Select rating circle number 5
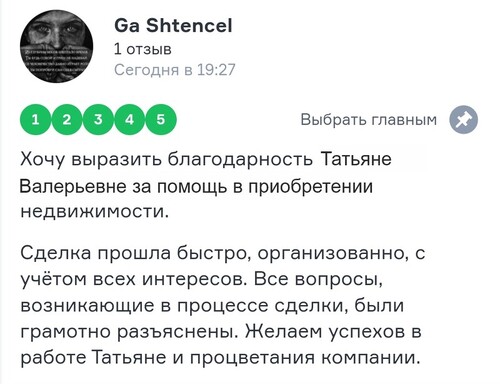Screen dimensions: 500x384 (x=161, y=119)
